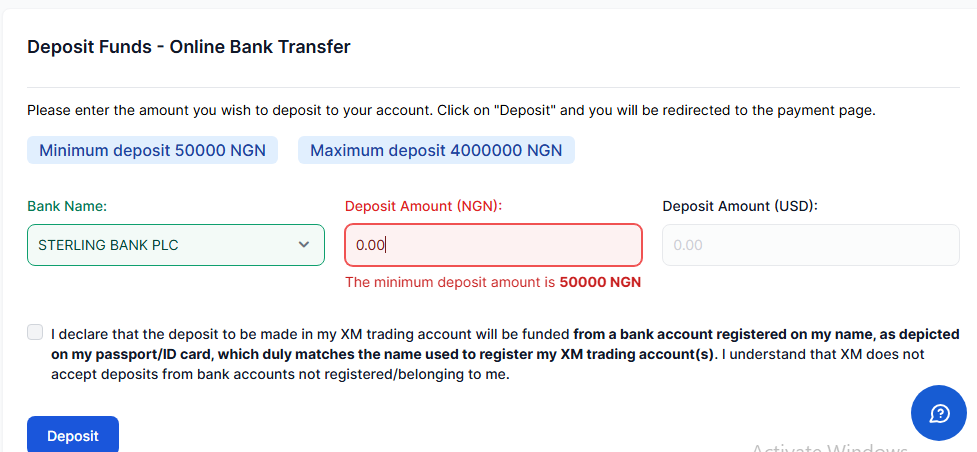Focus the Deposit Amount (NGN) input field

point(493,245)
